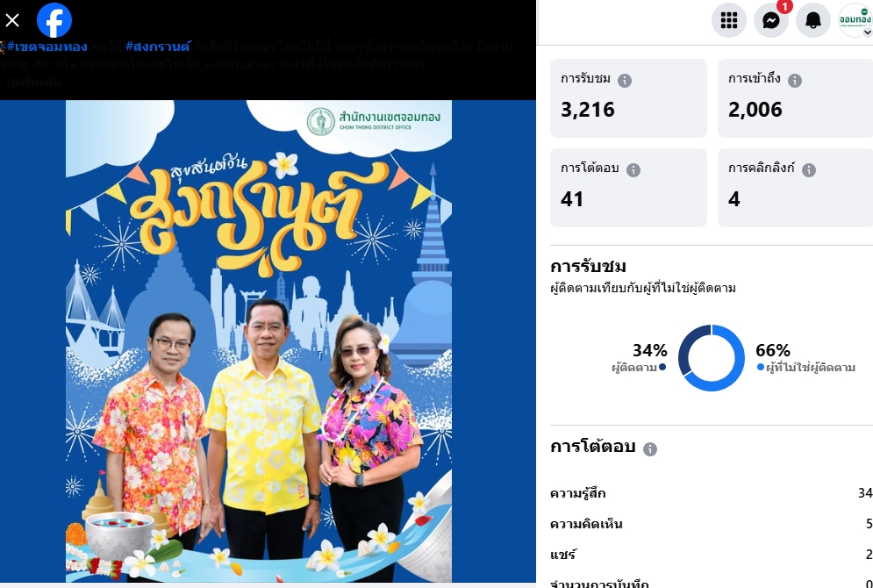Click the info icon beside การเข้าถึง

[x=795, y=81]
